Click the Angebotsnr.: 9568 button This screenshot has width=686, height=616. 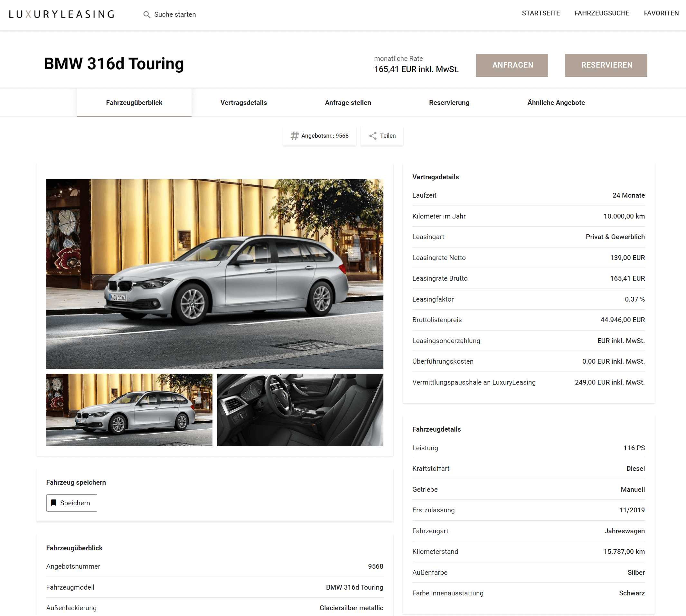pos(319,136)
